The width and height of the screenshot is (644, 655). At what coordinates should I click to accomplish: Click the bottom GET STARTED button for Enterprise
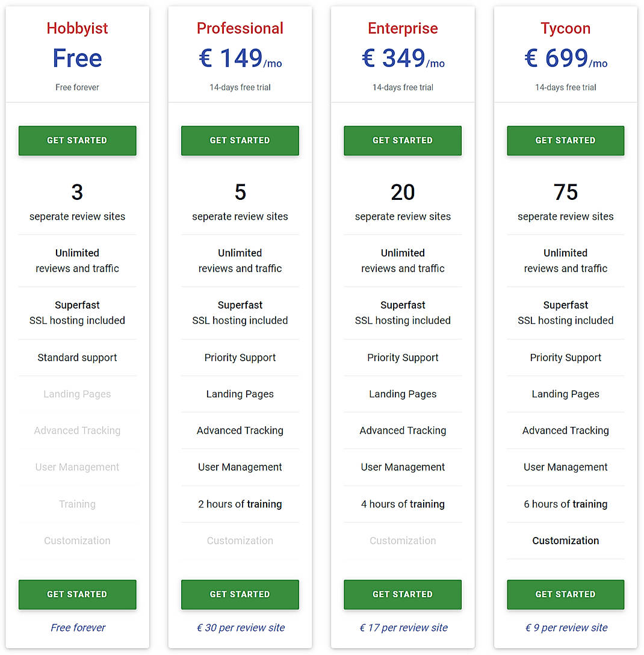point(402,594)
